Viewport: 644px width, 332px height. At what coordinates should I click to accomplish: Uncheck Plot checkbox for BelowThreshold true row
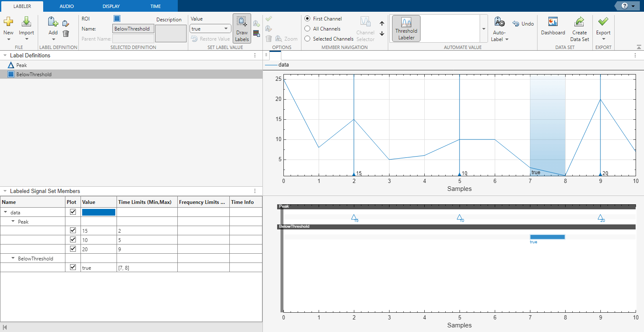[73, 267]
